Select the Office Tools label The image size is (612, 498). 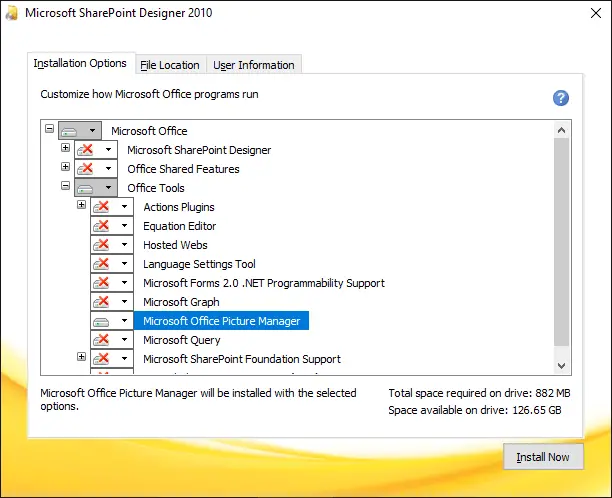point(156,188)
